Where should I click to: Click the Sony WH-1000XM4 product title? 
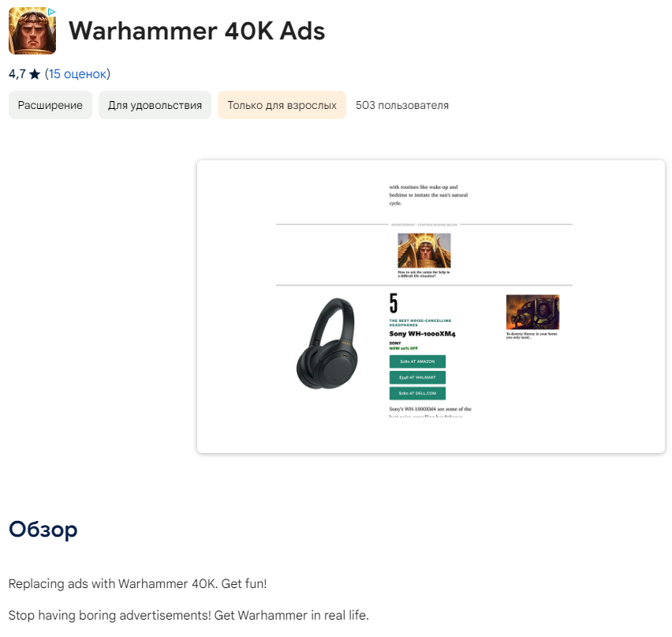pos(422,334)
